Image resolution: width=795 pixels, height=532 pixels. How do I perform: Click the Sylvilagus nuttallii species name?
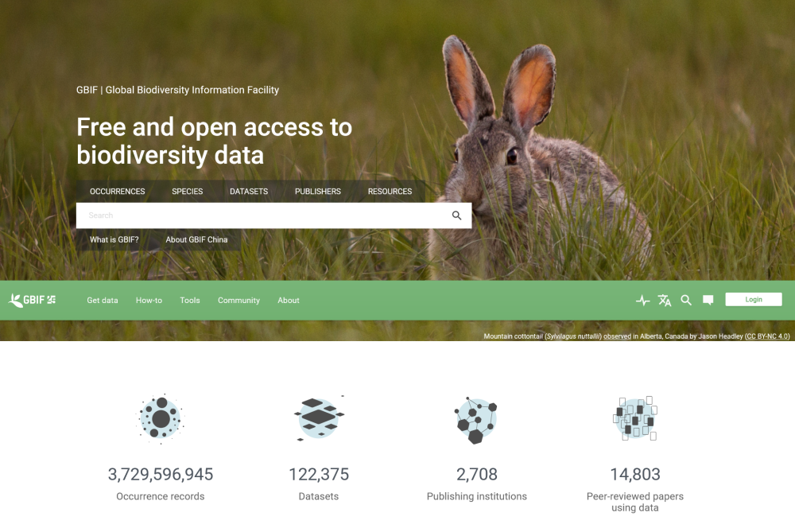(573, 336)
